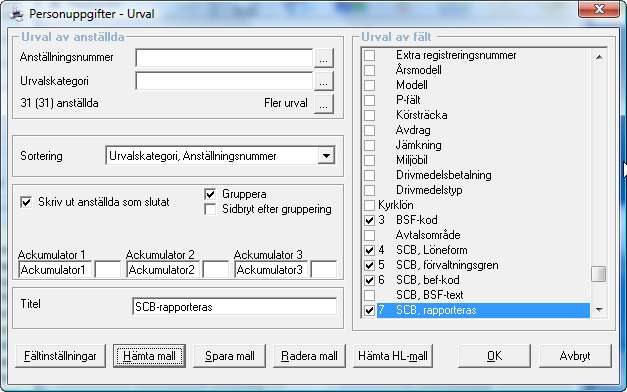
Task: Cancel with the Avbryt button
Action: tap(575, 356)
